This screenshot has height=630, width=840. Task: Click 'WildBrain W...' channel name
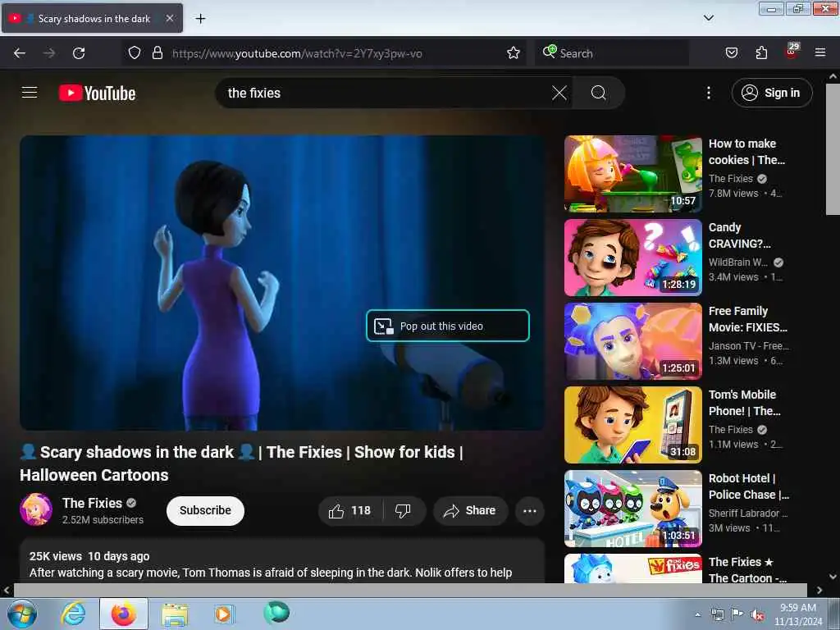(738, 262)
